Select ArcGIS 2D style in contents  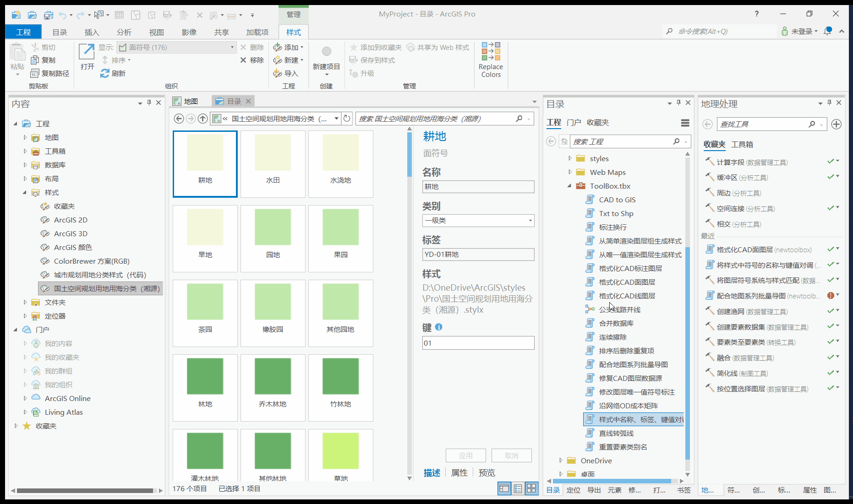pos(71,220)
